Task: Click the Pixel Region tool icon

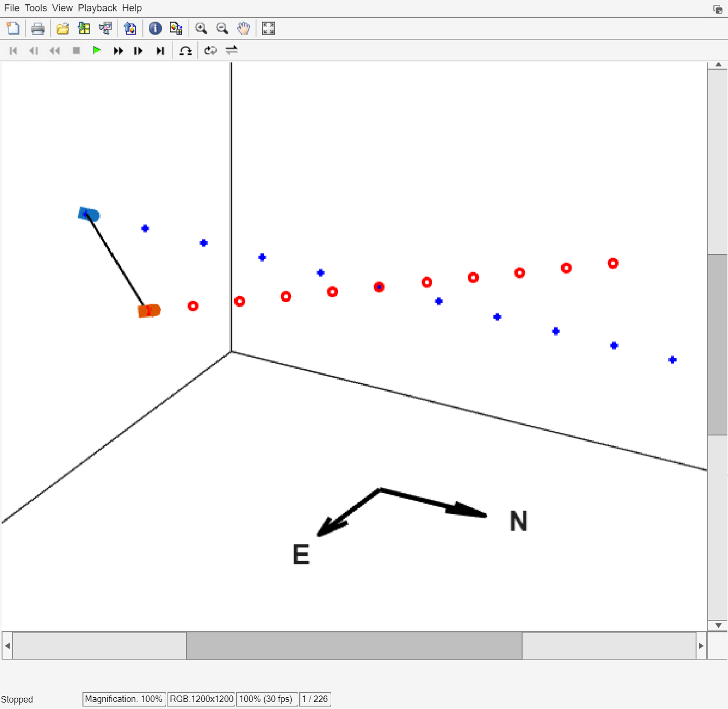Action: tap(176, 29)
